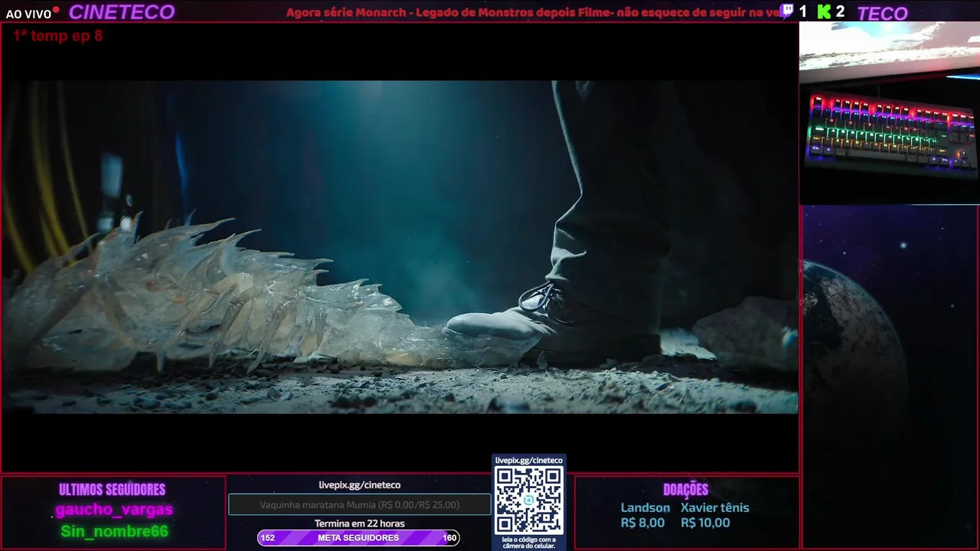
Task: Click the main video stream frame
Action: pyautogui.click(x=400, y=247)
